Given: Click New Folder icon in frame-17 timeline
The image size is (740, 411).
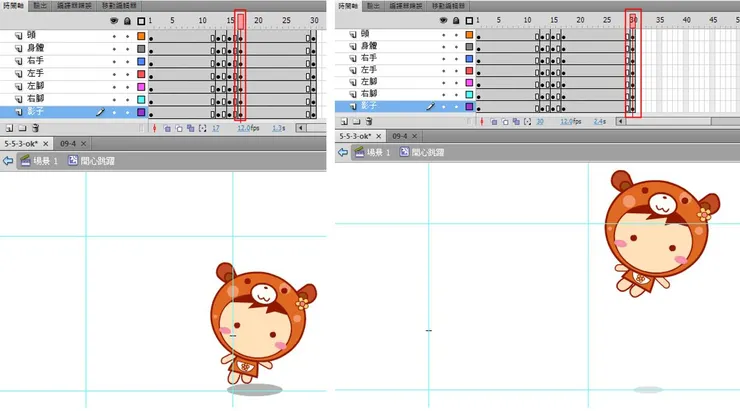Looking at the screenshot, I should (22, 128).
